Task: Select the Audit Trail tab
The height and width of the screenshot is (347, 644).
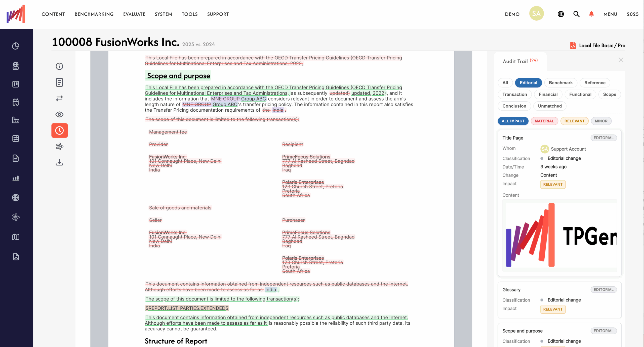Action: tap(520, 61)
